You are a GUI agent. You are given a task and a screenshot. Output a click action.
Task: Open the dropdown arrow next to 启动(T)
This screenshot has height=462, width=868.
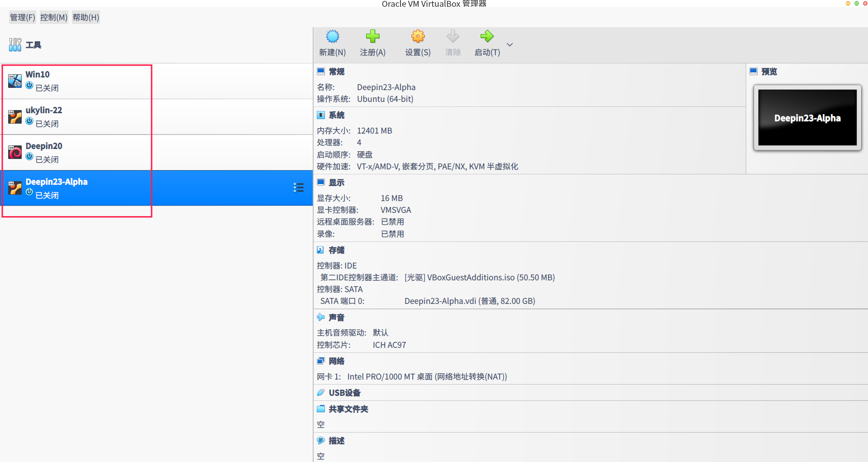coord(510,44)
